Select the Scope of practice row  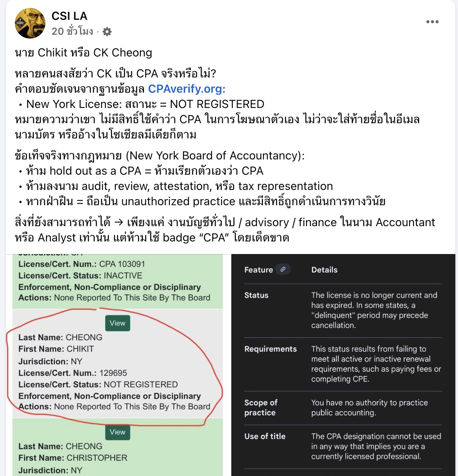click(x=343, y=408)
